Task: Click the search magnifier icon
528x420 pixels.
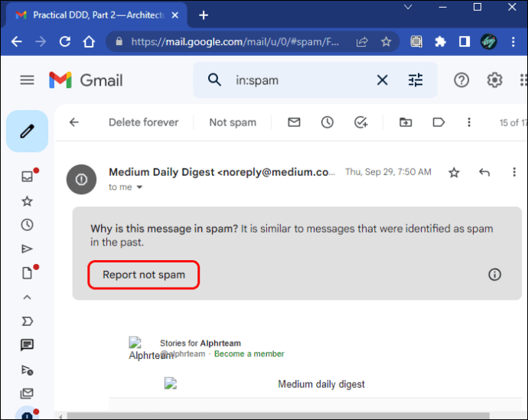Action: 214,80
